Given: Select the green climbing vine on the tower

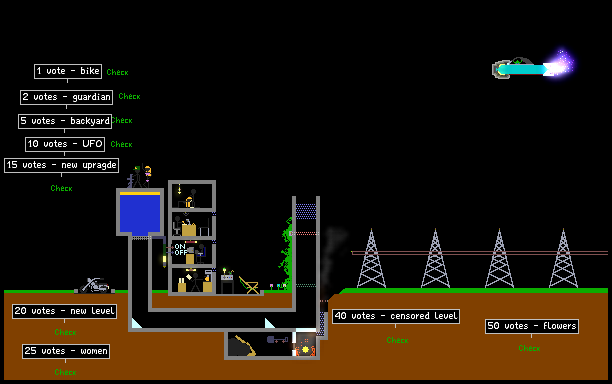Looking at the screenshot, I should [x=286, y=253].
